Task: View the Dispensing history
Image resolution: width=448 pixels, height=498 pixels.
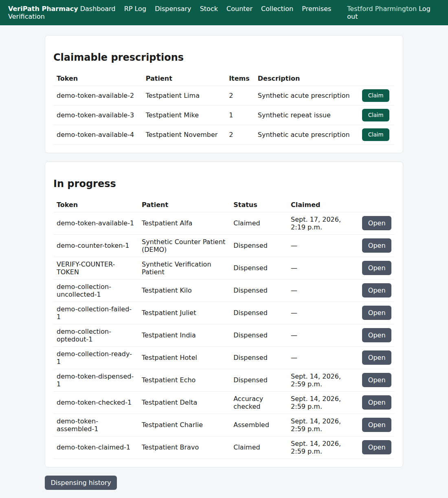Action: (x=81, y=483)
